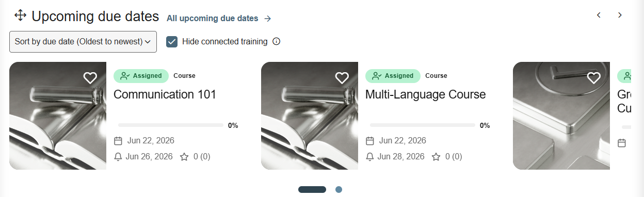Click bell reminder icon showing Jun 26, 2026

tap(118, 157)
